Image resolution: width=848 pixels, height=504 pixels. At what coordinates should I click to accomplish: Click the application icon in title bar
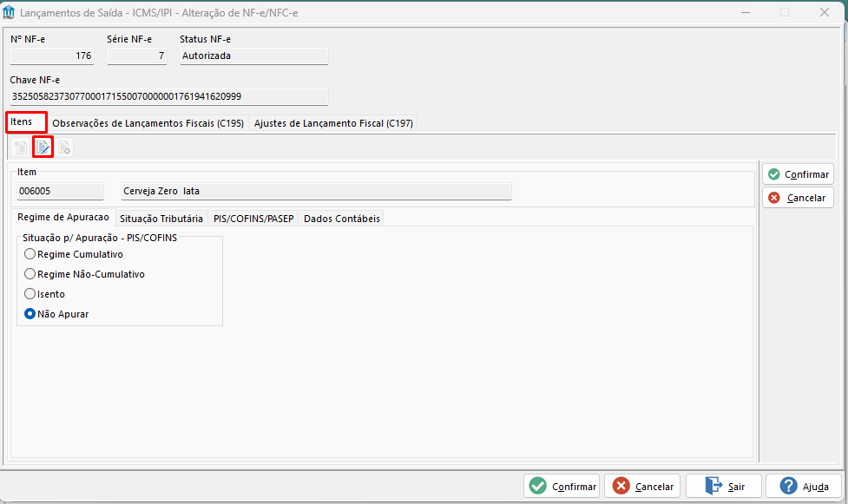pos(9,12)
